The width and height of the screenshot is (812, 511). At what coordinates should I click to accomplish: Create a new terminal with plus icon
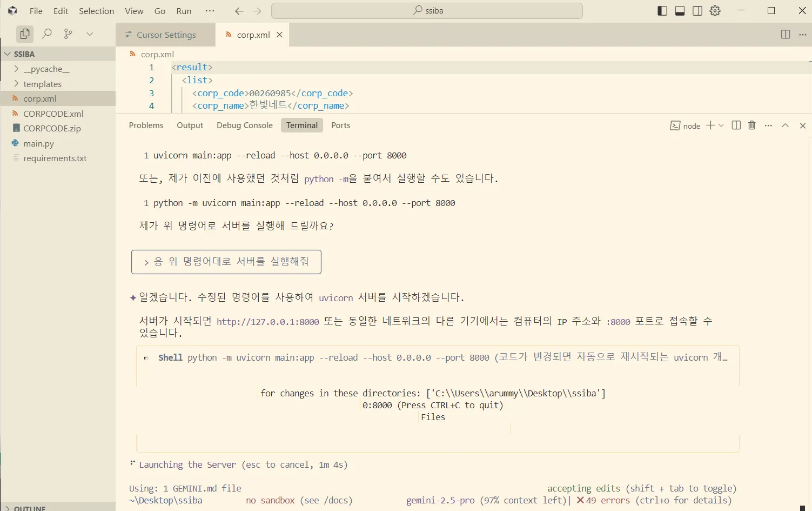[710, 125]
